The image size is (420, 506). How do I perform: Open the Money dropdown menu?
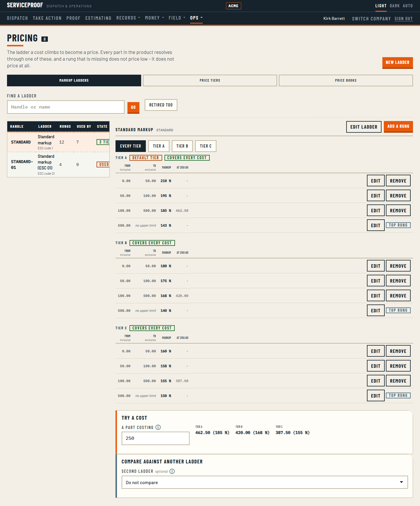[x=155, y=18]
